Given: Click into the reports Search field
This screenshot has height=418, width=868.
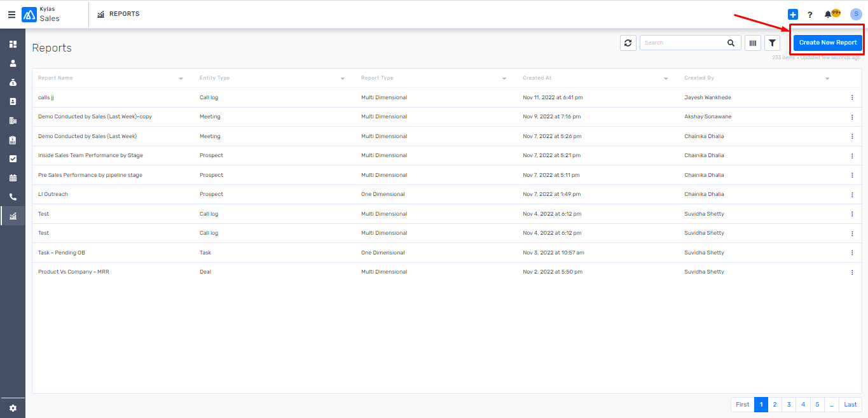Looking at the screenshot, I should [x=684, y=43].
